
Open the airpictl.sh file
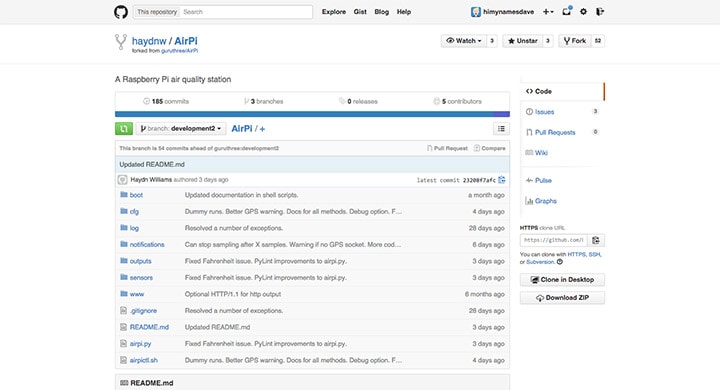[144, 360]
